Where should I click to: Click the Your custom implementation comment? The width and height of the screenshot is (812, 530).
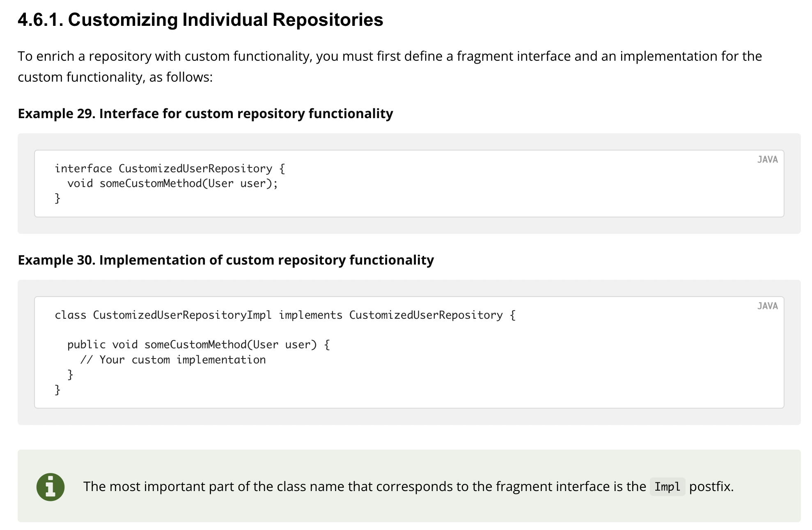coord(173,360)
